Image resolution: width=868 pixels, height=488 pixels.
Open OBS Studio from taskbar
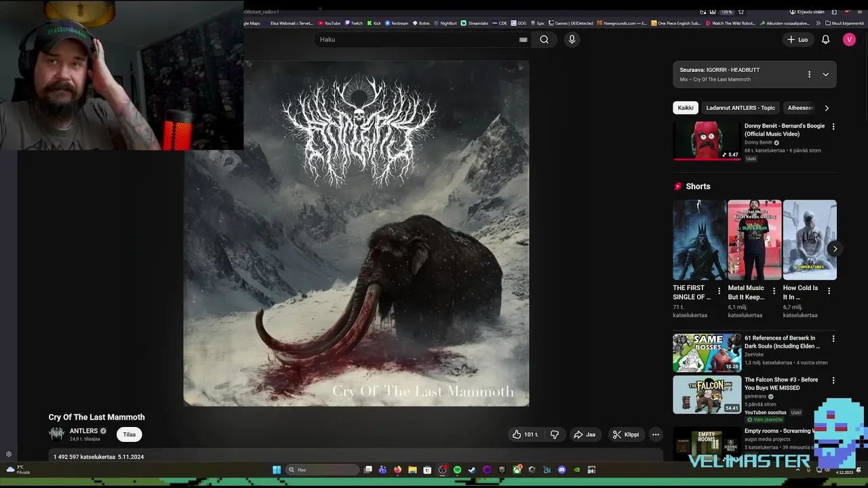(442, 470)
